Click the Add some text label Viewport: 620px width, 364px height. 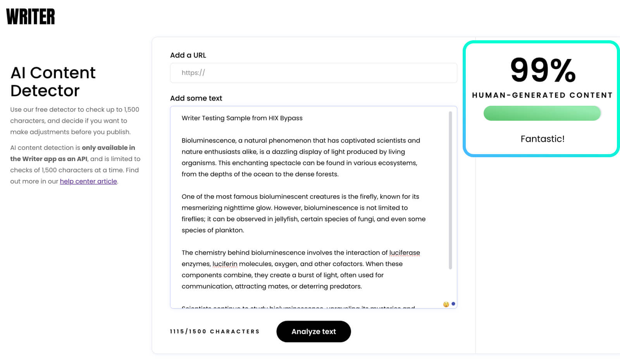tap(196, 98)
